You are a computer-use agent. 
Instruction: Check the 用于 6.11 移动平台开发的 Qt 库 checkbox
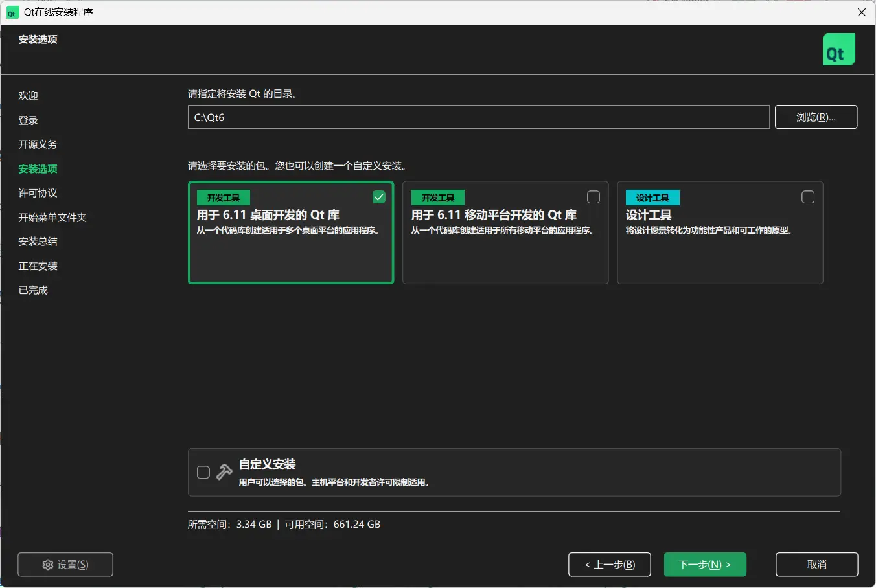594,197
